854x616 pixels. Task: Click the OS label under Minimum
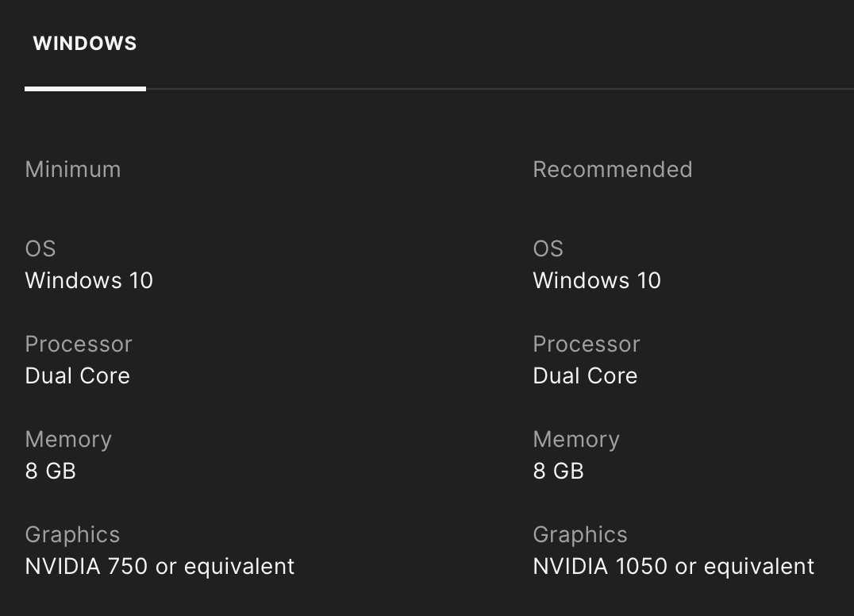[x=40, y=248]
